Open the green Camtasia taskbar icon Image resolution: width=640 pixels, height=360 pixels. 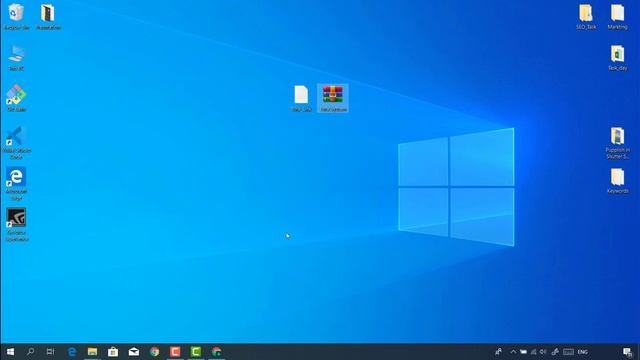196,352
